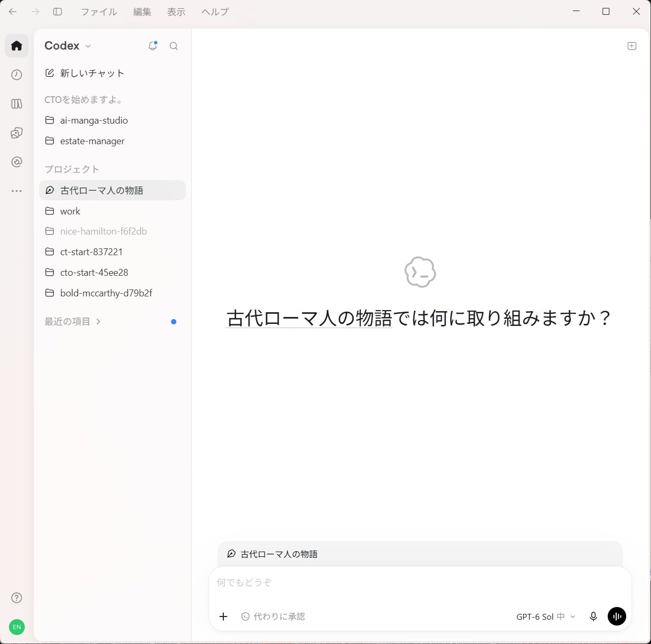Select 古代ローマ人の物語 project in sidebar
This screenshot has width=651, height=644.
[112, 190]
